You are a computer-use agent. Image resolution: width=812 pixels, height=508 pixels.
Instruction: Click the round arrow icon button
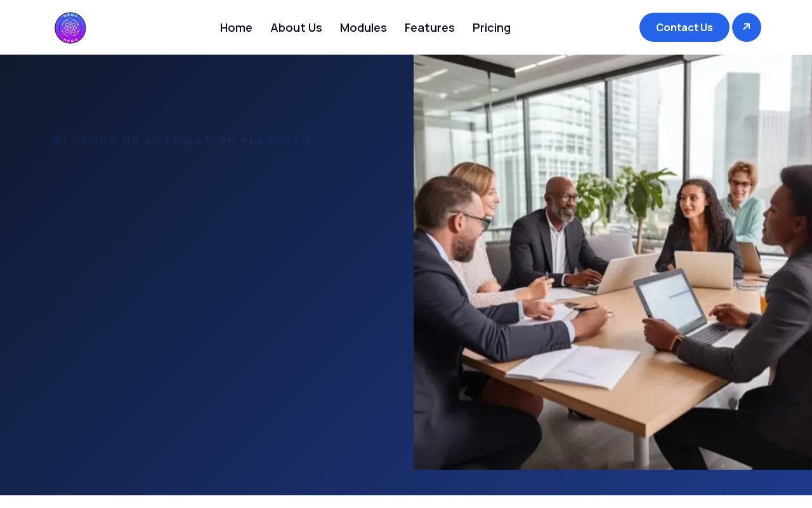click(x=747, y=27)
